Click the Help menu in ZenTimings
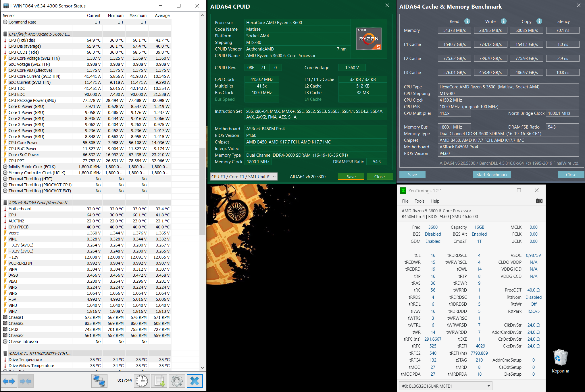Image resolution: width=585 pixels, height=392 pixels. click(435, 201)
